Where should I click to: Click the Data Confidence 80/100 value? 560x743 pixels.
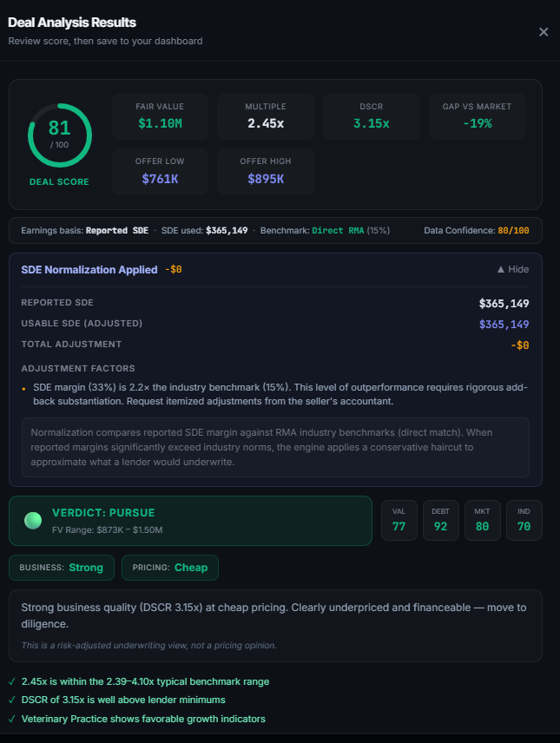pos(515,231)
